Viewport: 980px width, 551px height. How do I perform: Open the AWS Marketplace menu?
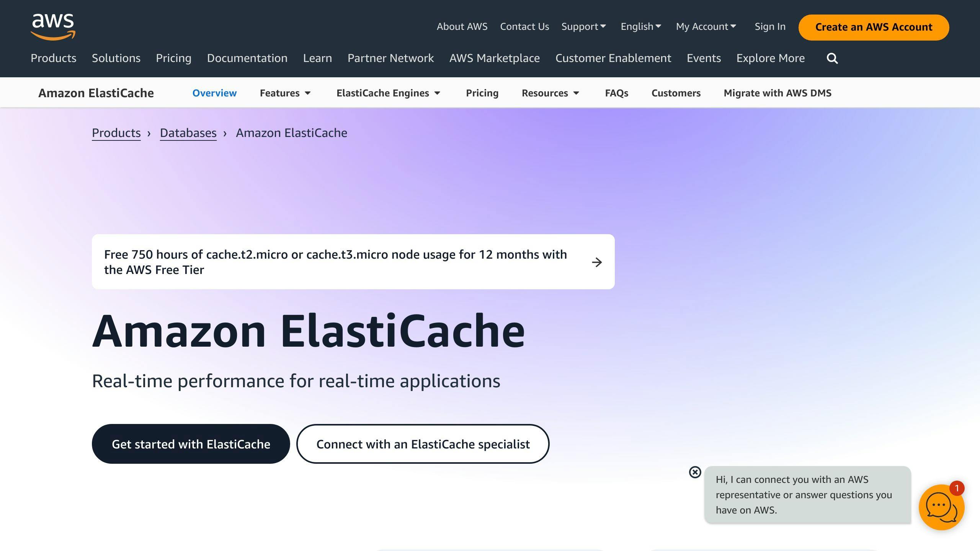pos(495,58)
